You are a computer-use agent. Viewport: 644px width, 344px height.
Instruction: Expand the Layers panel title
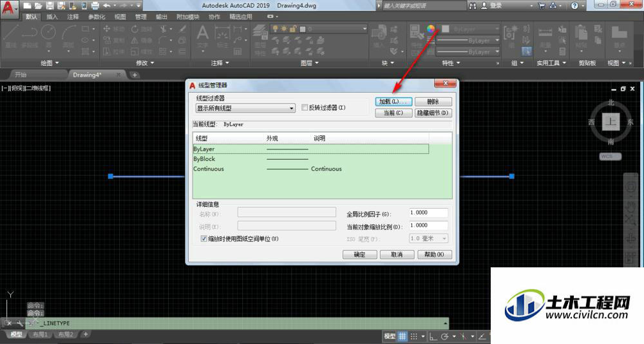309,63
